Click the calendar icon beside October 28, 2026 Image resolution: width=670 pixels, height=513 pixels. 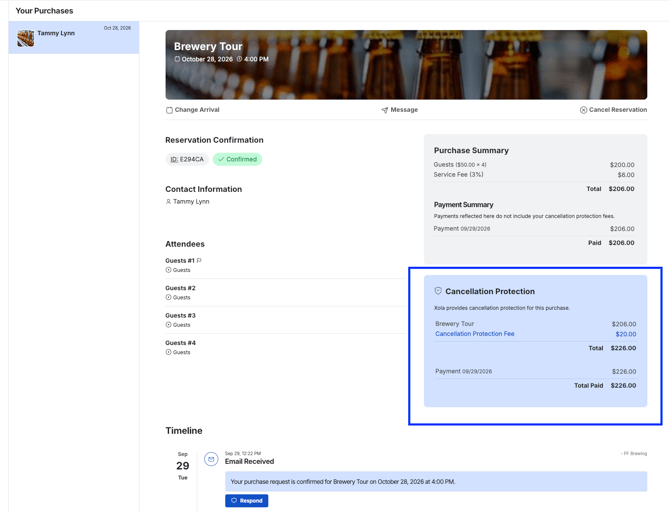(177, 59)
